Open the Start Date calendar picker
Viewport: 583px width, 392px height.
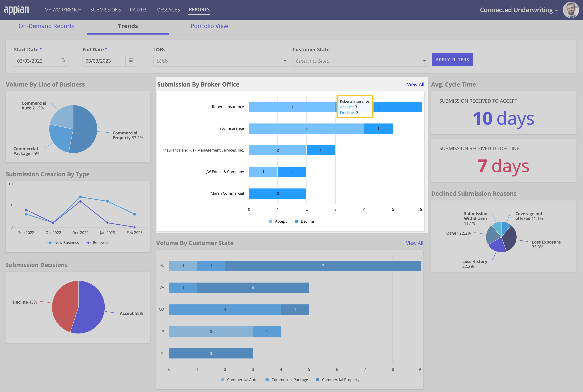click(x=62, y=61)
